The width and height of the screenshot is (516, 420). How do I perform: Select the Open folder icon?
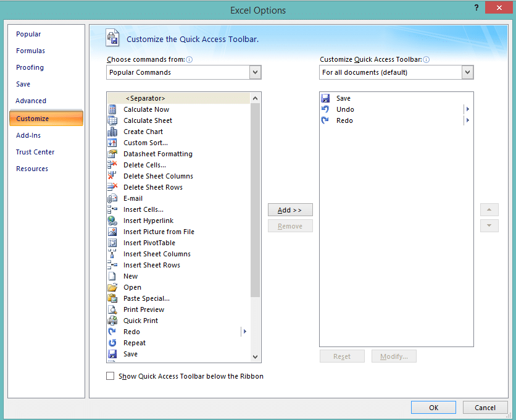pyautogui.click(x=112, y=287)
